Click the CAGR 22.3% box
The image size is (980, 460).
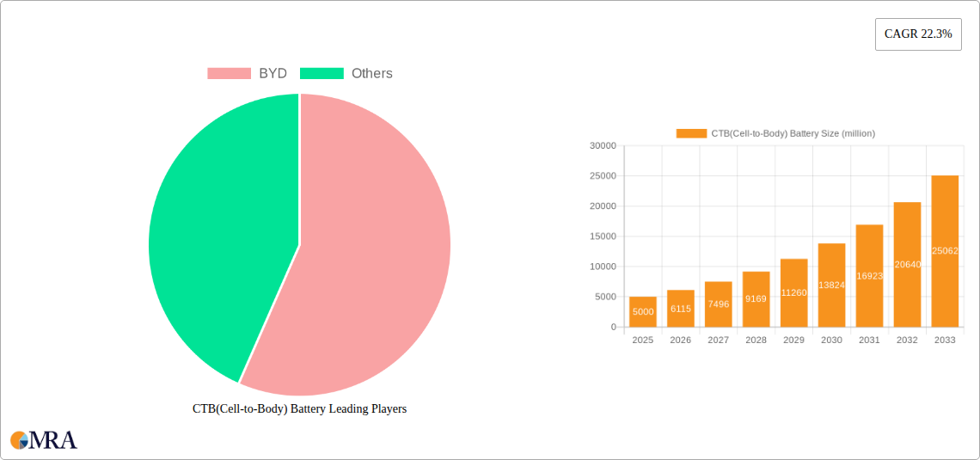pos(918,34)
